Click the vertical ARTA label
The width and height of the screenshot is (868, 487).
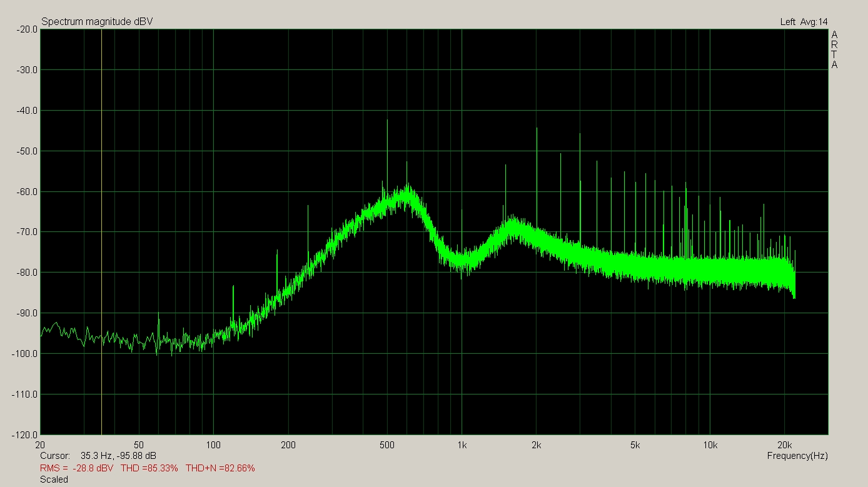[834, 49]
